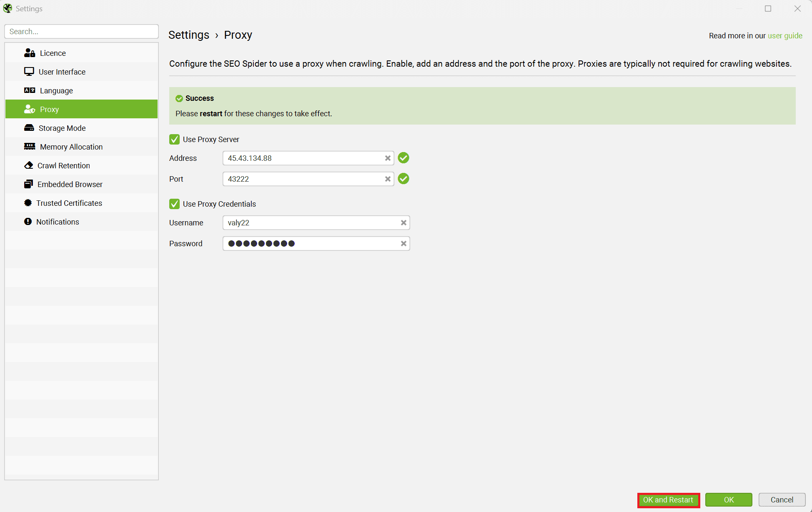Select Storage Mode in the sidebar

62,128
